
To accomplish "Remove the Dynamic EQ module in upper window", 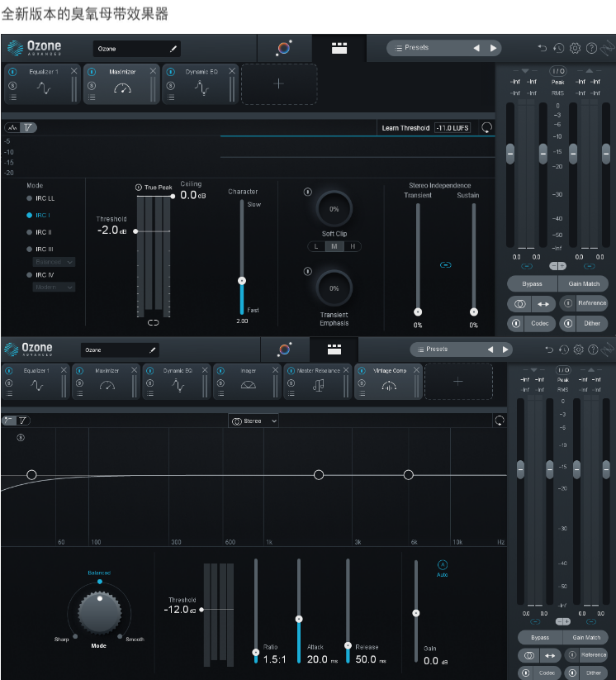I will click(232, 71).
